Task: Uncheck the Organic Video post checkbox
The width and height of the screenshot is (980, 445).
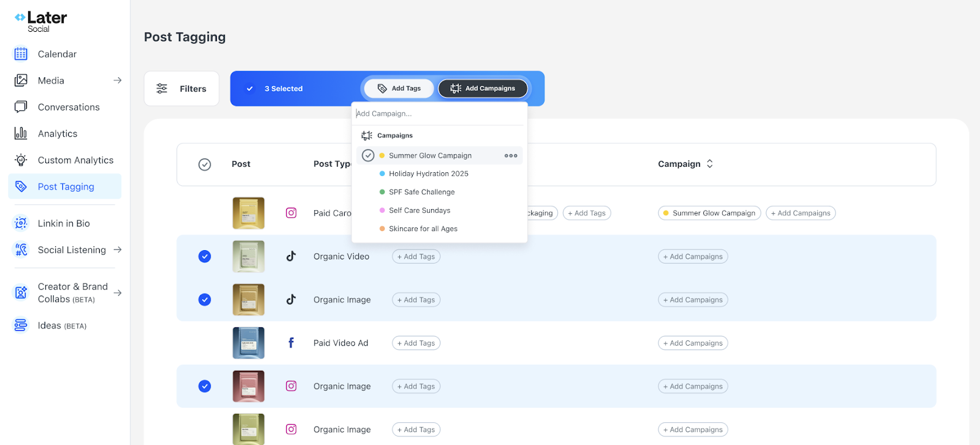Action: [205, 256]
